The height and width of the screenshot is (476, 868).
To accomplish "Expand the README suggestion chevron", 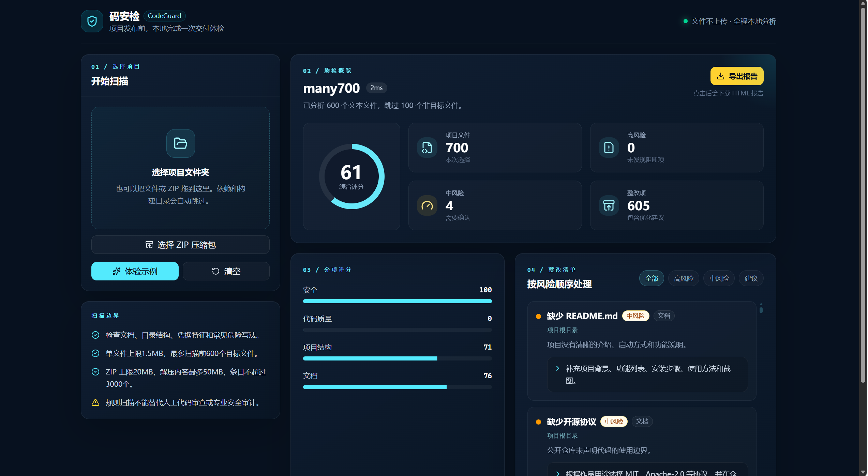I will pyautogui.click(x=557, y=368).
